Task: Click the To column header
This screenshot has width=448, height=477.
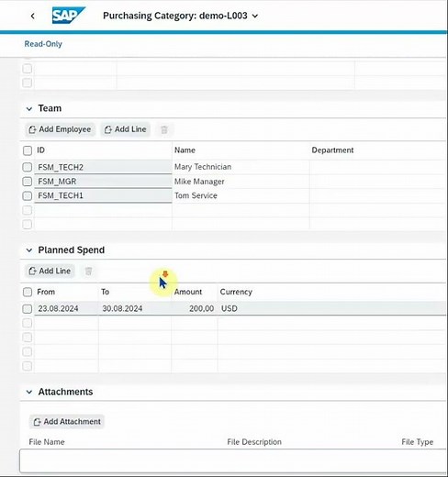Action: (x=106, y=292)
